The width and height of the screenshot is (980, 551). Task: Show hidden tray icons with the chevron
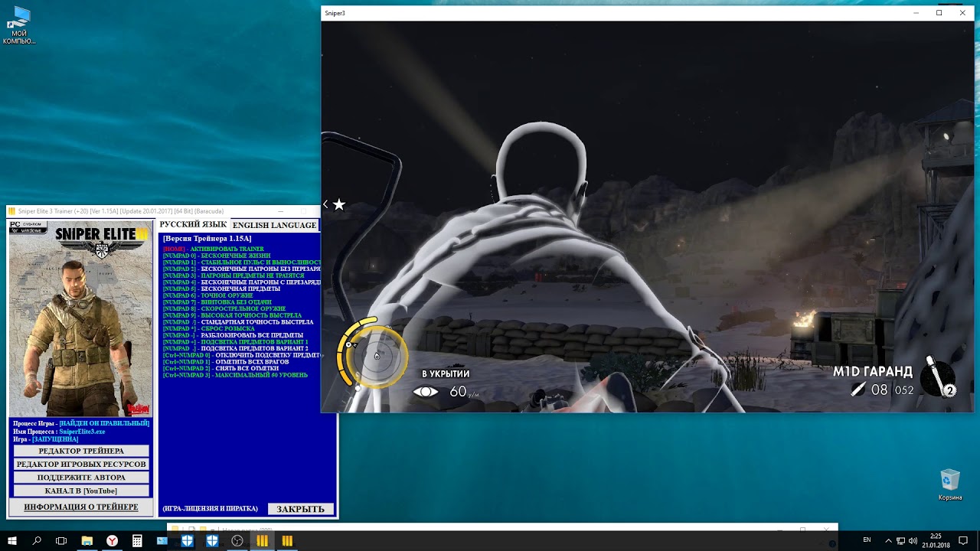pyautogui.click(x=888, y=540)
